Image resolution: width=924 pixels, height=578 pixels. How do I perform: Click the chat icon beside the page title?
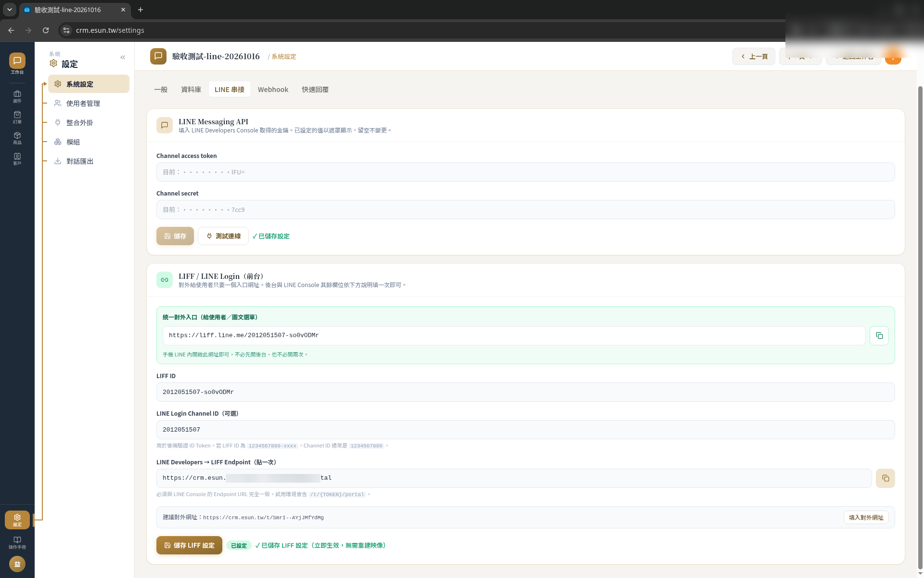pyautogui.click(x=158, y=56)
